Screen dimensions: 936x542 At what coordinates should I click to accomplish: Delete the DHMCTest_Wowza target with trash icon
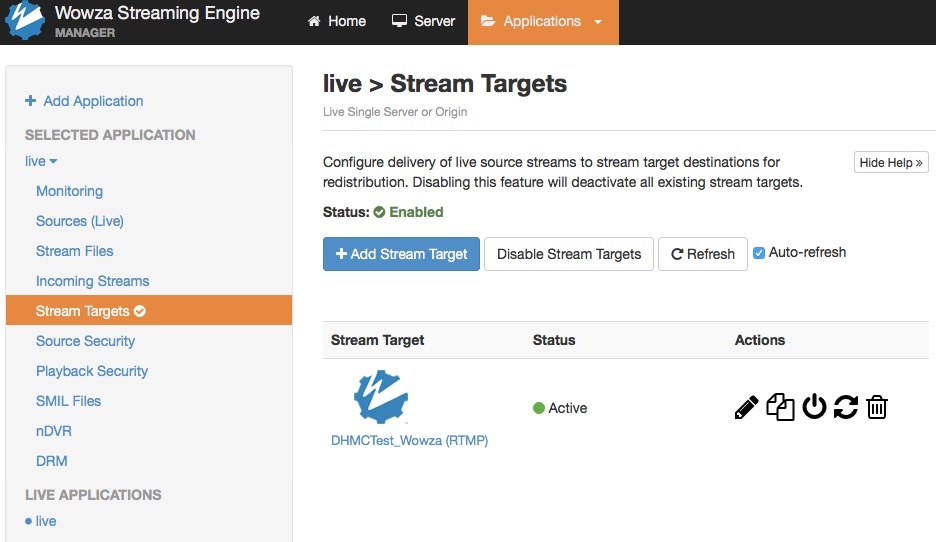coord(877,407)
